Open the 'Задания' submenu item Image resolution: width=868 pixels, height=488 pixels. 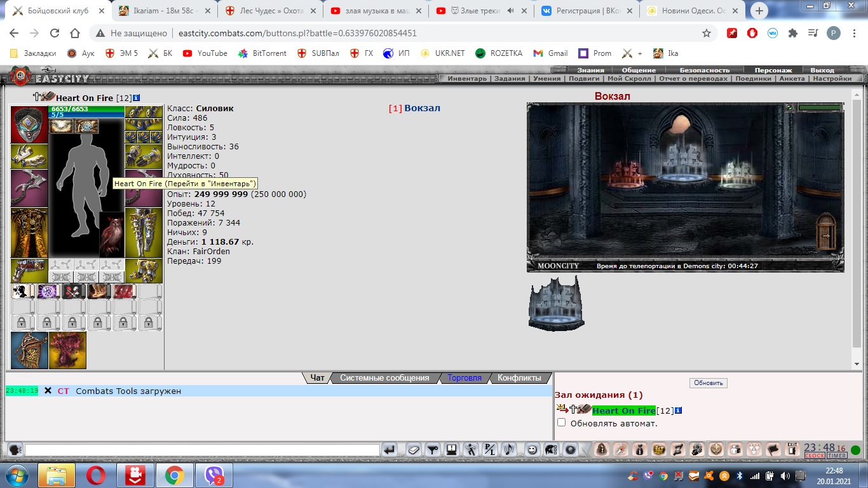coord(510,79)
